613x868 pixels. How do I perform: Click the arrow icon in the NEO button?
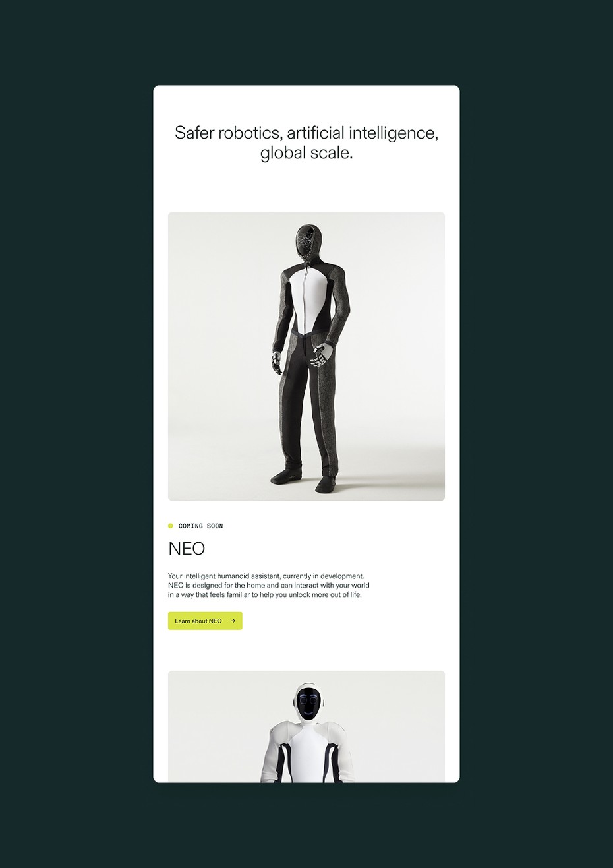[x=233, y=621]
